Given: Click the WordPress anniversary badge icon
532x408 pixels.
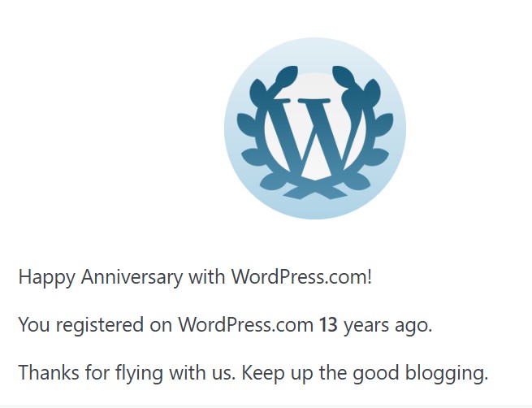Looking at the screenshot, I should 315,128.
